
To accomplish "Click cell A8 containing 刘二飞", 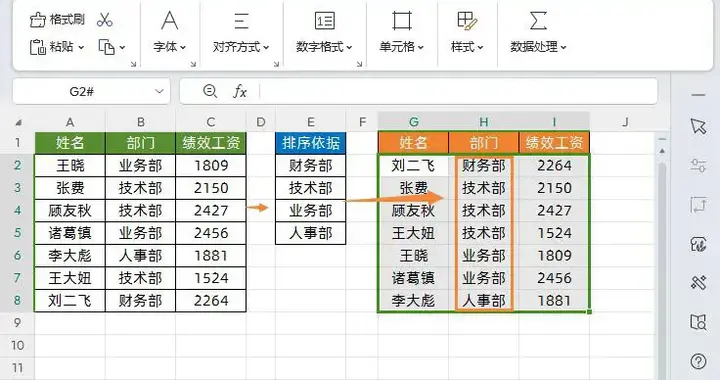I will coord(70,301).
